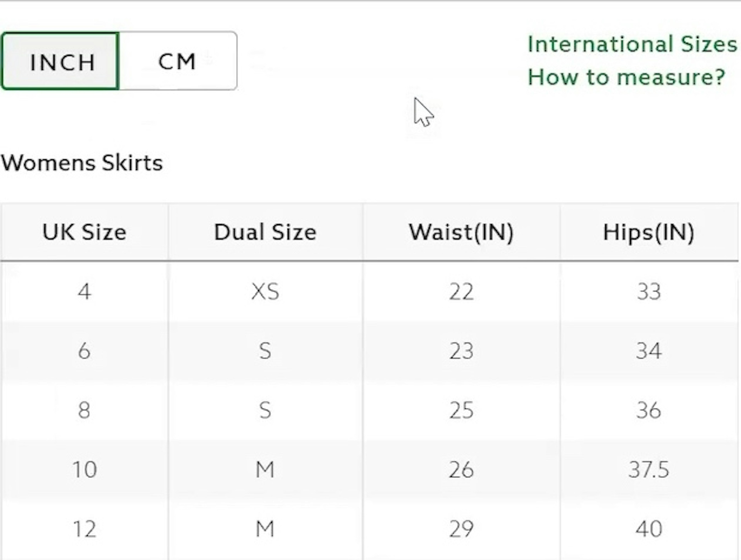Click the Dual Size column header
Screen dimensions: 741x560
[x=265, y=232]
